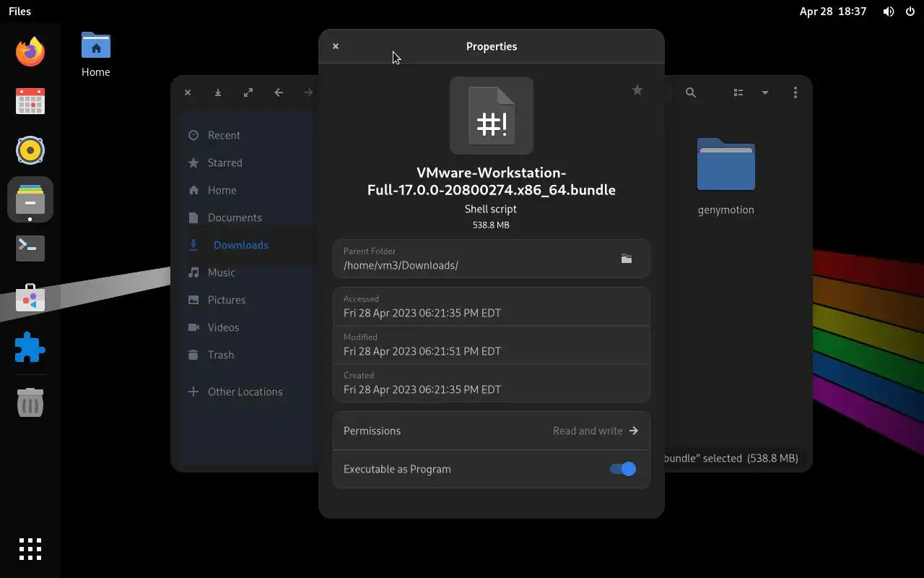This screenshot has width=924, height=578.
Task: Click the selection status text in Files
Action: pyautogui.click(x=731, y=458)
